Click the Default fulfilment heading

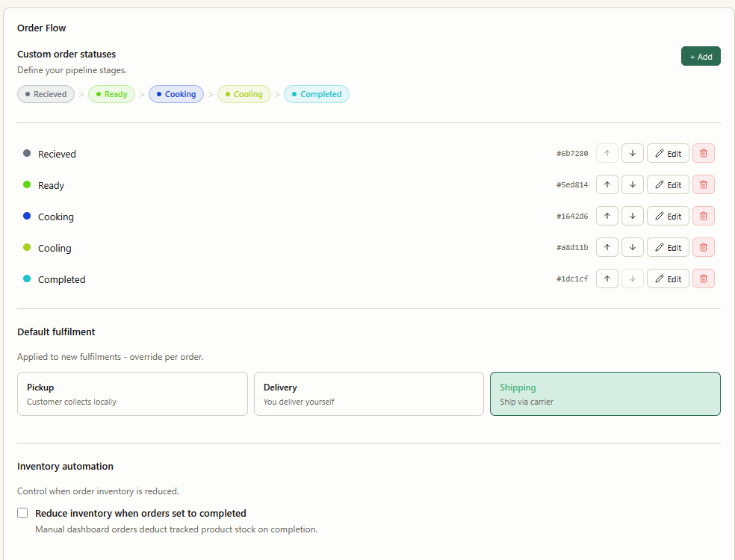[56, 332]
